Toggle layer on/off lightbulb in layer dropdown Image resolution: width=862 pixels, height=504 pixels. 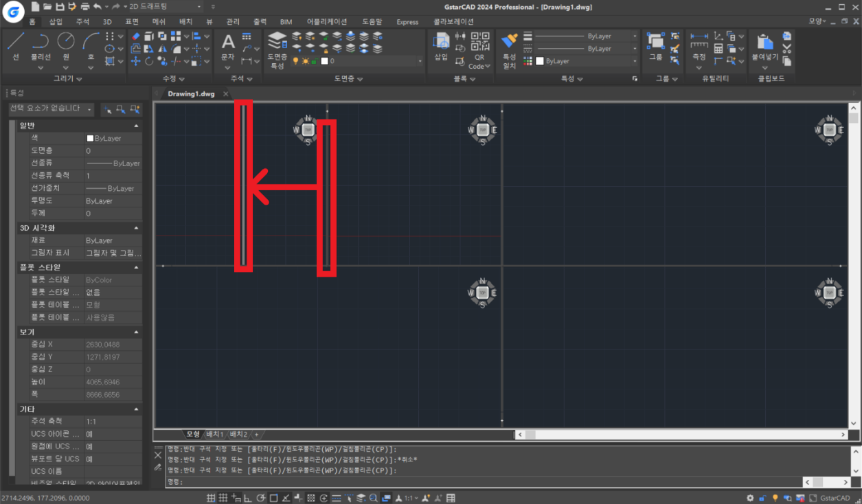pos(295,61)
